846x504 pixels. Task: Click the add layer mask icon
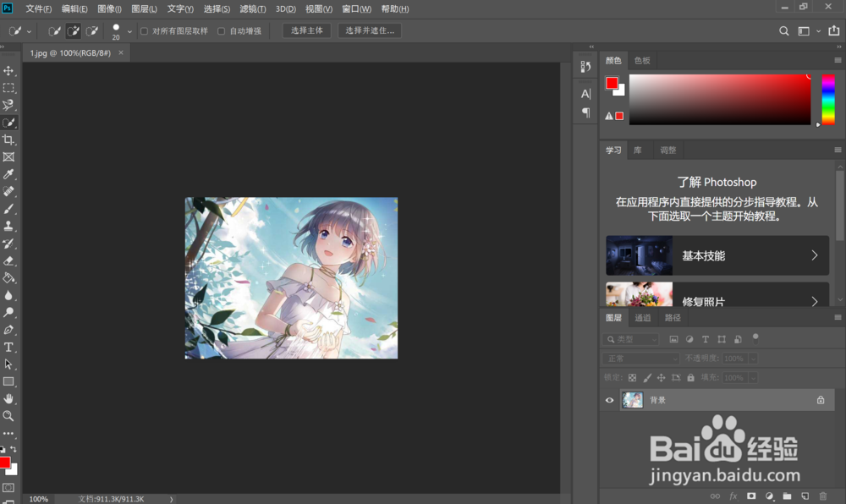(x=751, y=496)
